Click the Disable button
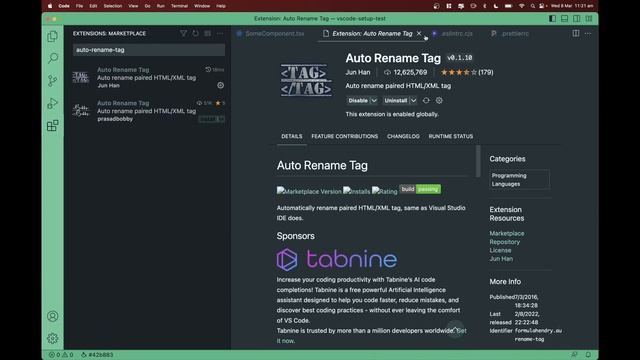The width and height of the screenshot is (640, 360). pyautogui.click(x=358, y=100)
